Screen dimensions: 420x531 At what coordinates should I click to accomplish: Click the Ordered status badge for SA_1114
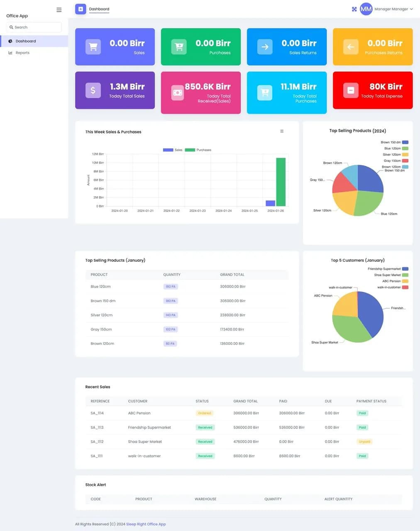205,413
